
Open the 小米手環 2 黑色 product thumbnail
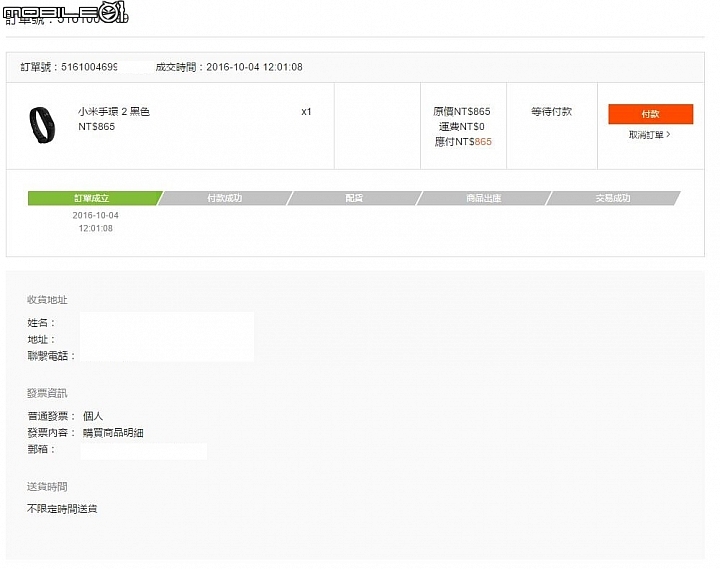tap(42, 125)
